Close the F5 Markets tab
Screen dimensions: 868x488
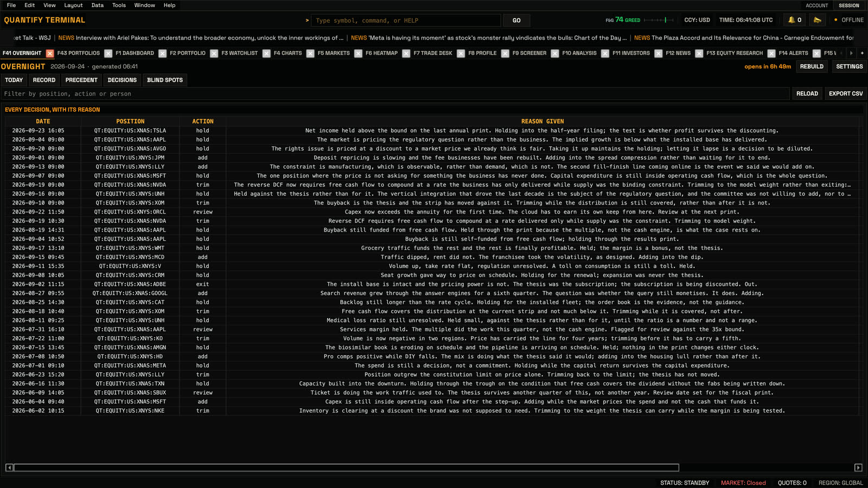pyautogui.click(x=358, y=53)
